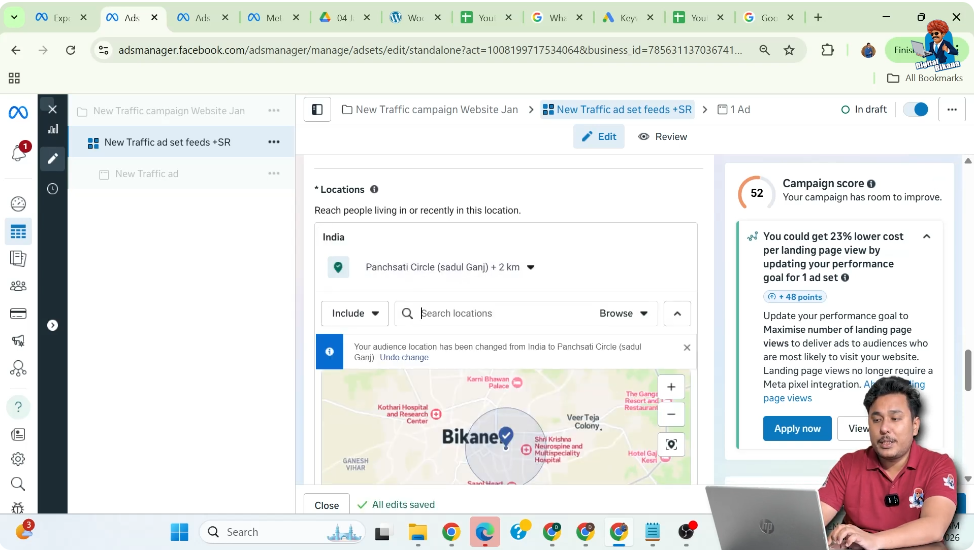The width and height of the screenshot is (974, 551).
Task: Zoom in the map with plus button
Action: click(x=671, y=387)
